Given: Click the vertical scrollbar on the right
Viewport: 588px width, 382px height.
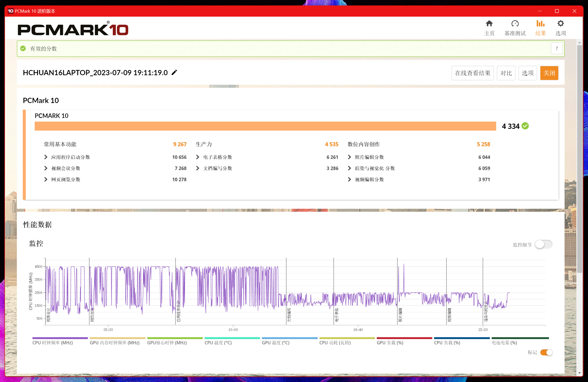Looking at the screenshot, I should pyautogui.click(x=579, y=159).
